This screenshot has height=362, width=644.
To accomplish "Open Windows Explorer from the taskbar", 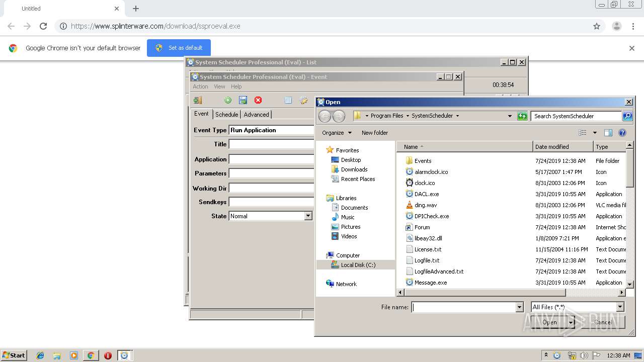I will click(x=57, y=355).
